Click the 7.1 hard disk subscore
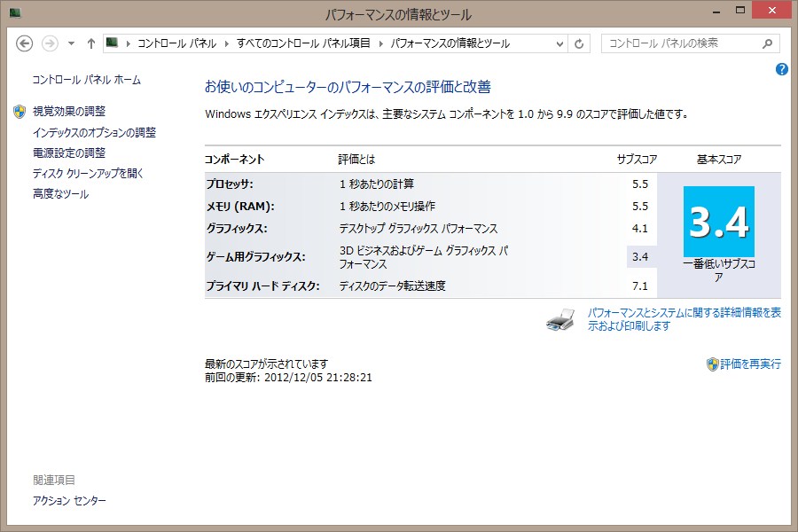The height and width of the screenshot is (532, 798). click(x=640, y=286)
